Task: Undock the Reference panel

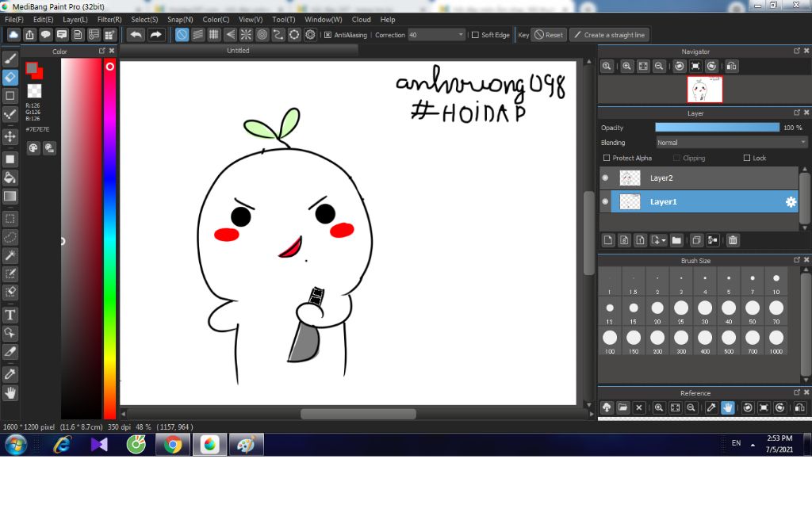Action: tap(797, 392)
